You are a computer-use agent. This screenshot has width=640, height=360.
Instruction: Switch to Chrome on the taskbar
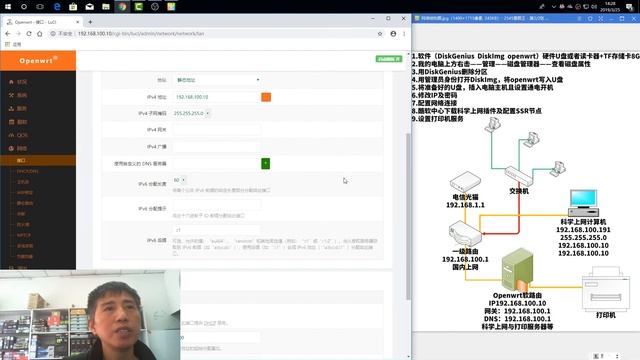click(122, 7)
